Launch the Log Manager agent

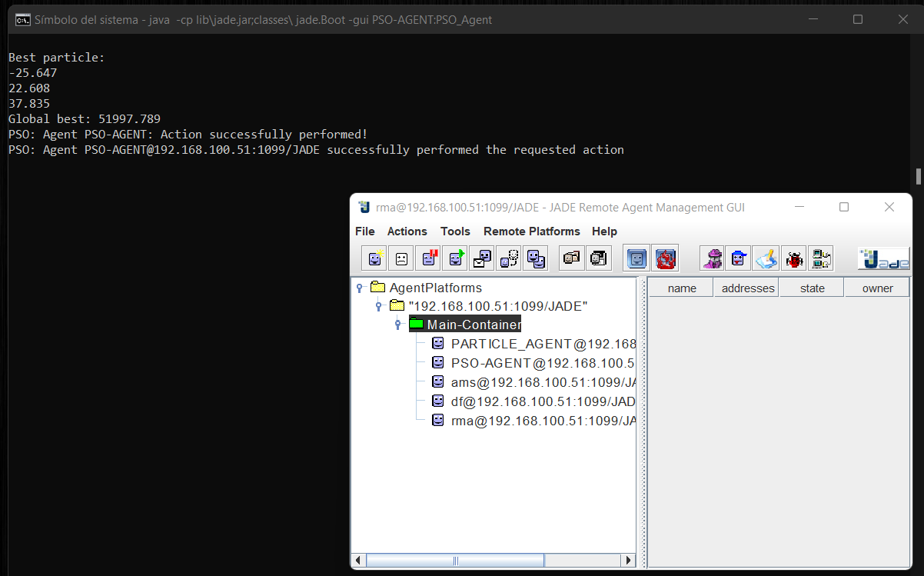(x=766, y=258)
